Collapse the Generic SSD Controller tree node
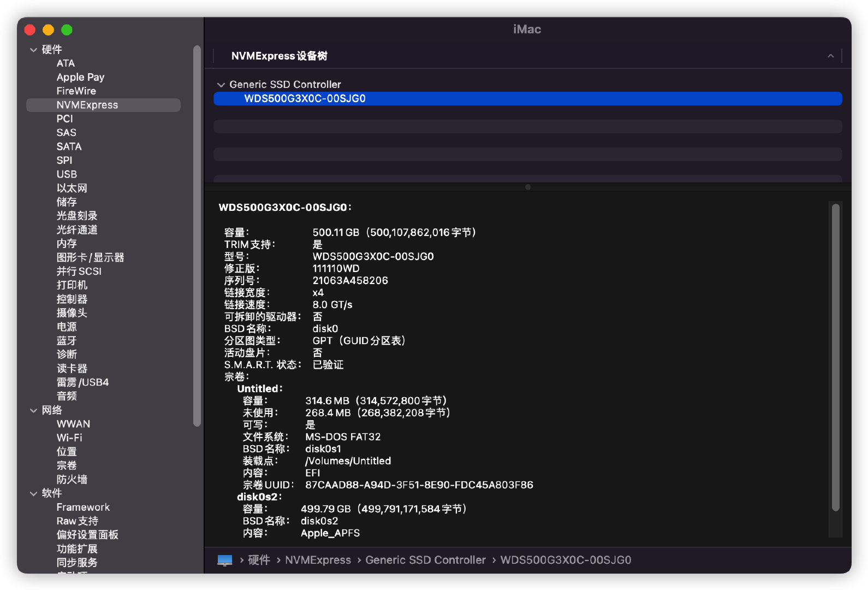The image size is (868, 590). tap(221, 85)
